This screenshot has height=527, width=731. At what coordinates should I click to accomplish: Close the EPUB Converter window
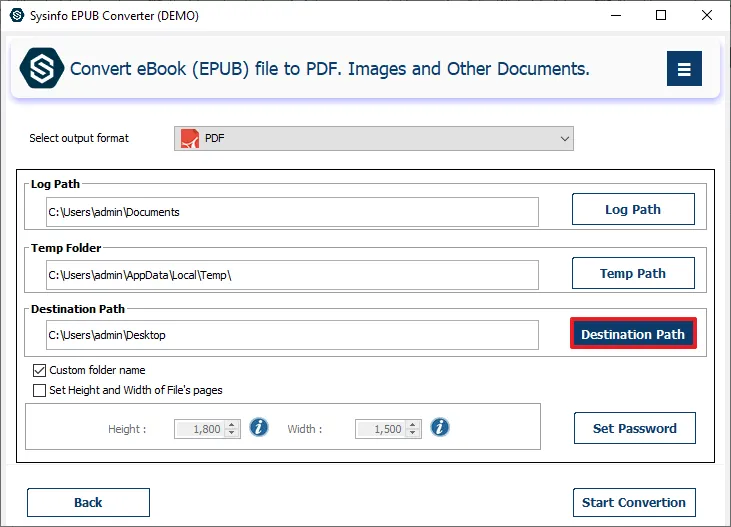point(707,15)
